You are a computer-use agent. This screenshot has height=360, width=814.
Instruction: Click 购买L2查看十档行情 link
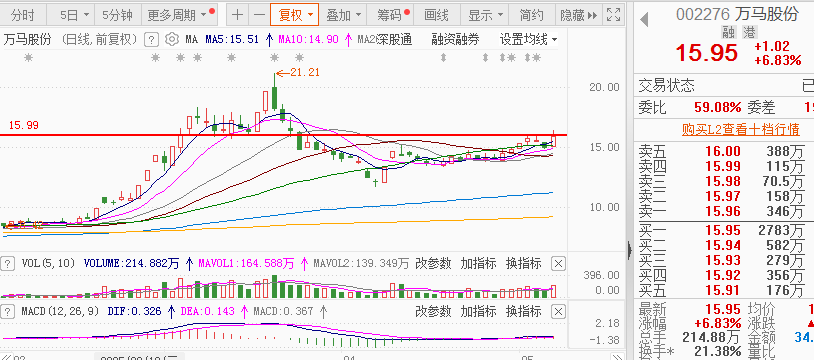(x=740, y=129)
